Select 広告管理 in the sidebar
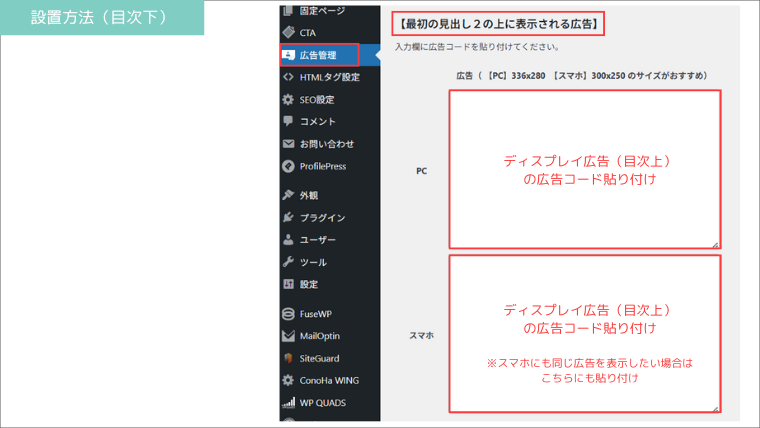 click(x=319, y=55)
